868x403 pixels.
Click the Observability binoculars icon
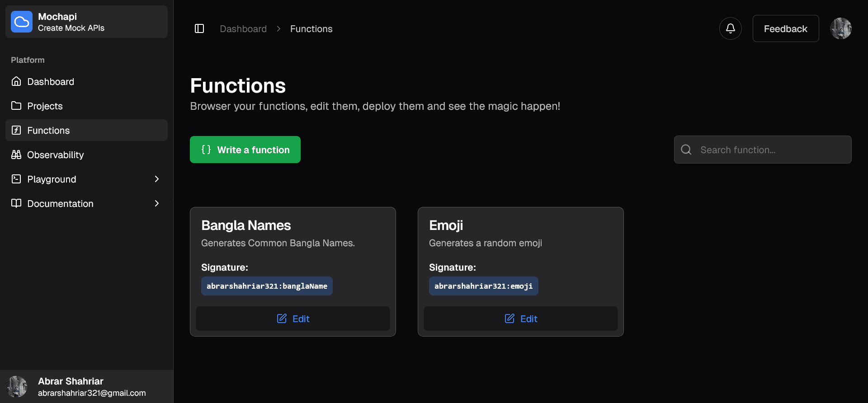tap(16, 155)
